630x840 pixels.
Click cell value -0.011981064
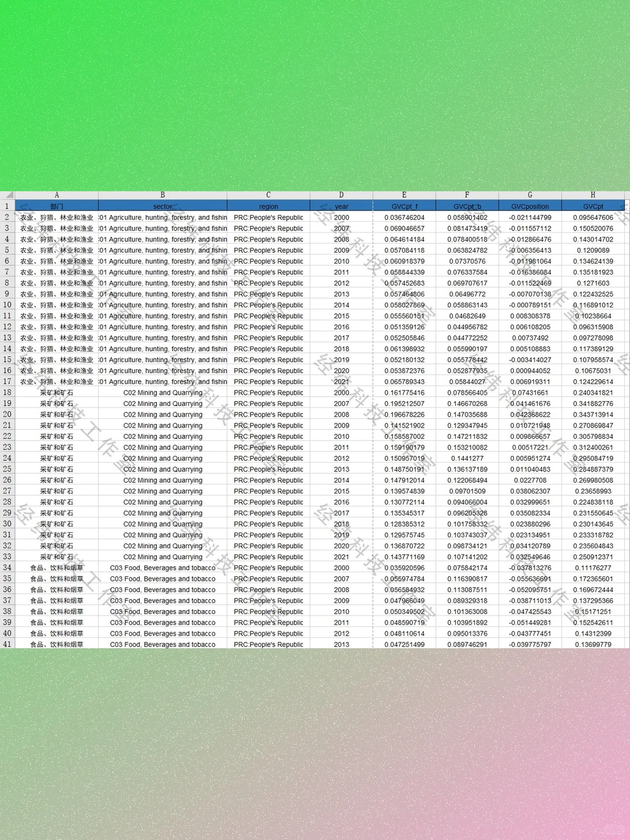tap(530, 261)
